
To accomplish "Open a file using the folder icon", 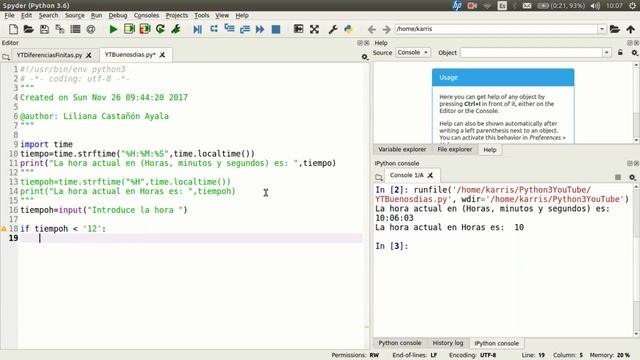I will pyautogui.click(x=28, y=29).
